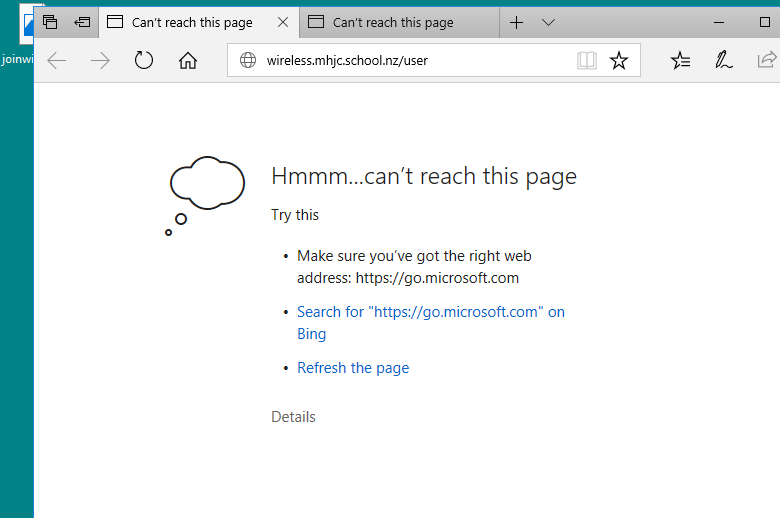Set these tabs aside
Screen dimensions: 780x518
[x=82, y=22]
